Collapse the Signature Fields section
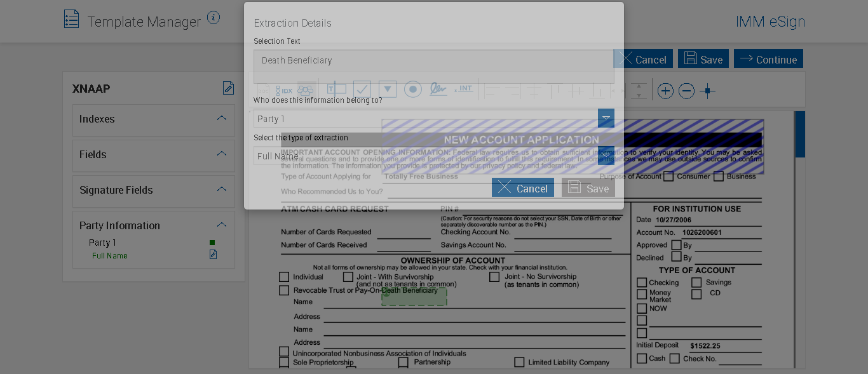 coord(221,190)
